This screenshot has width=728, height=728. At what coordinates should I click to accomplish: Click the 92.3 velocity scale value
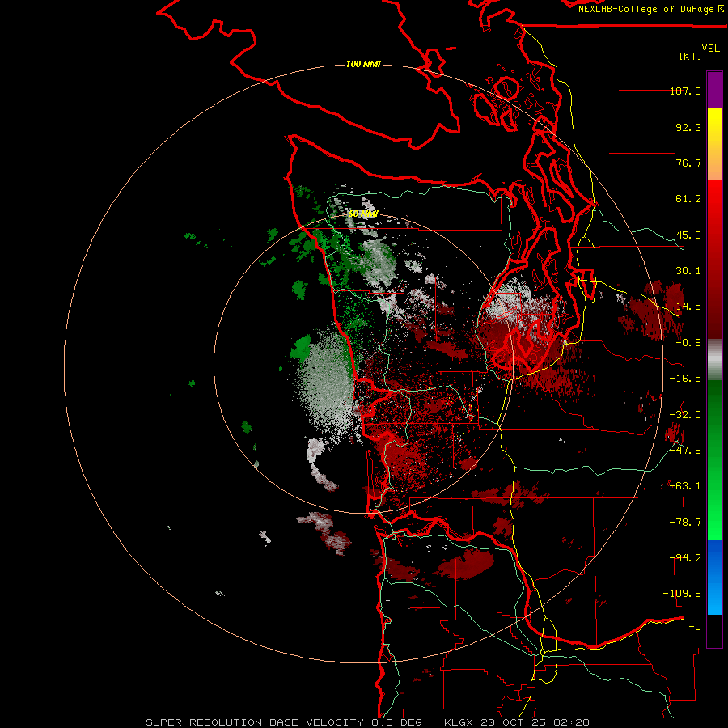(x=688, y=127)
